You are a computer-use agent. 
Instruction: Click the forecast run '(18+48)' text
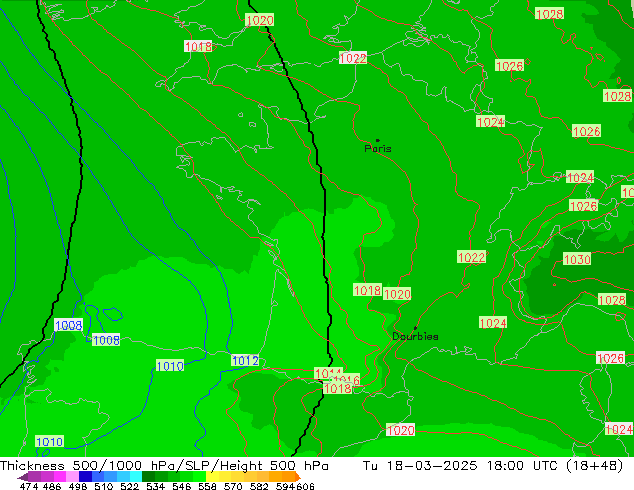pos(594,466)
